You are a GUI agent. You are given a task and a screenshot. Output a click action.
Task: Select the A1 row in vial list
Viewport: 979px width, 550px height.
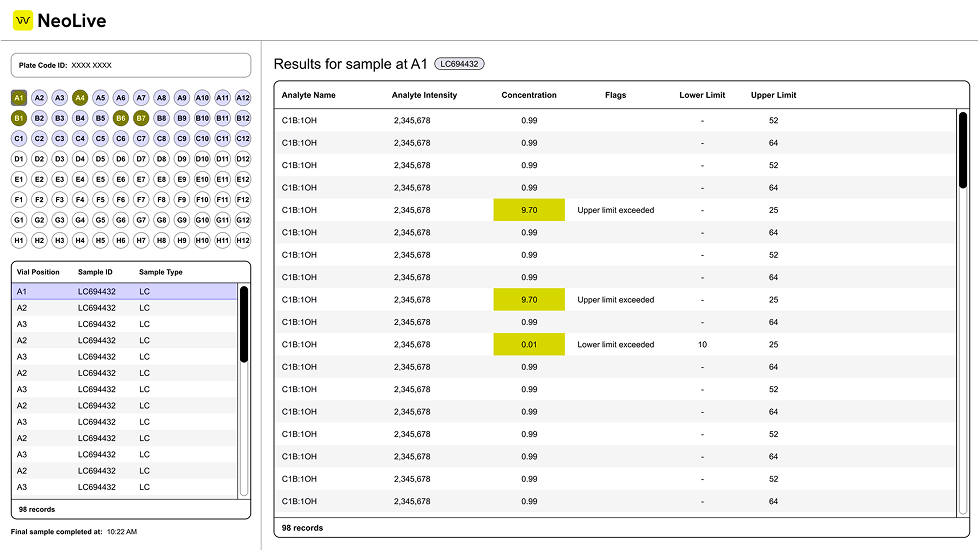[x=125, y=292]
